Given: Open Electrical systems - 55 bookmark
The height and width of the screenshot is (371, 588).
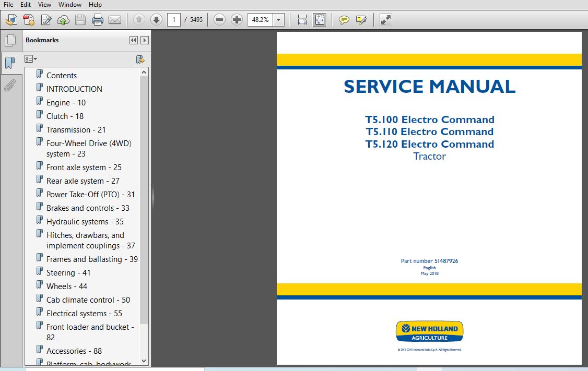Looking at the screenshot, I should point(85,313).
